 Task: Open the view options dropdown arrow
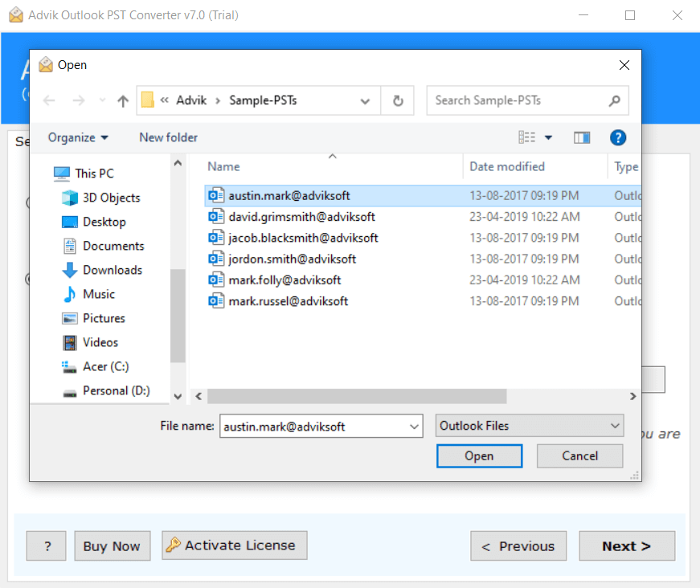pos(549,137)
